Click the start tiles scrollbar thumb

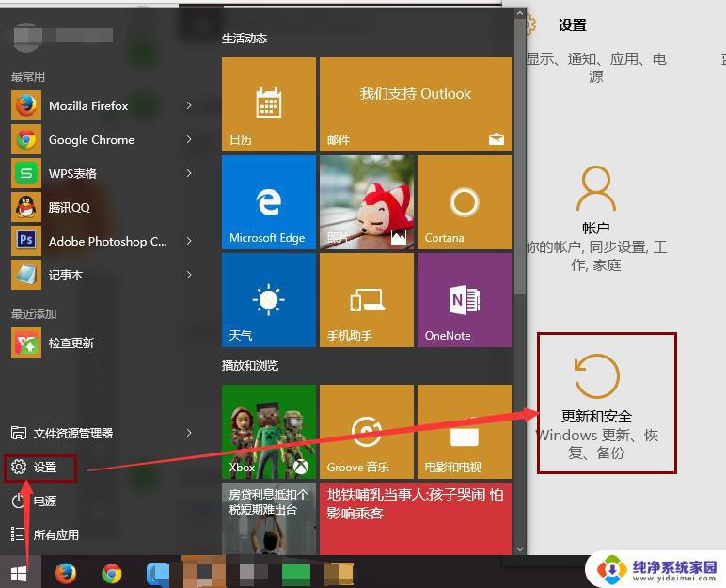tap(519, 157)
